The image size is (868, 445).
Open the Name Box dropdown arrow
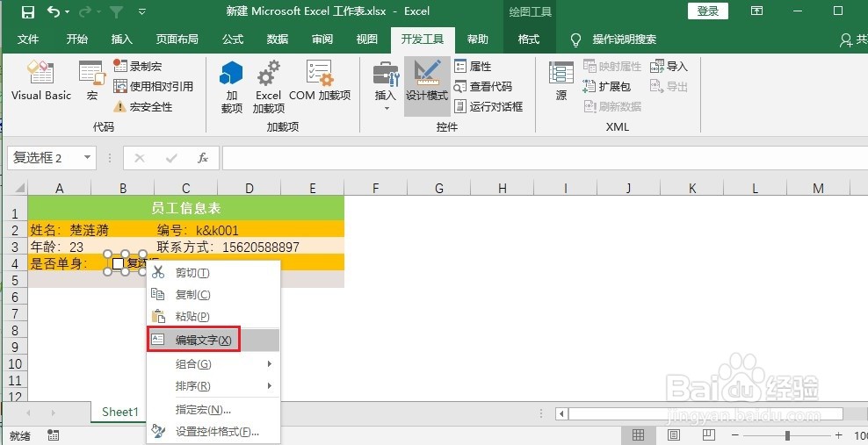coord(87,158)
